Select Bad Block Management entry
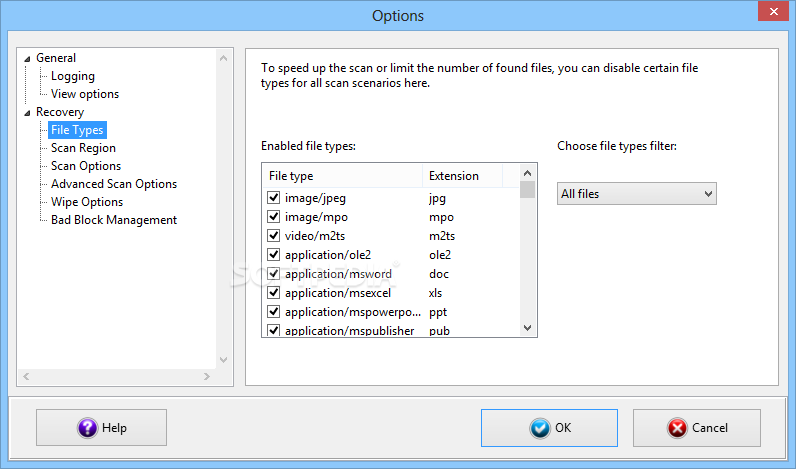Viewport: 796px width, 469px height. 114,220
